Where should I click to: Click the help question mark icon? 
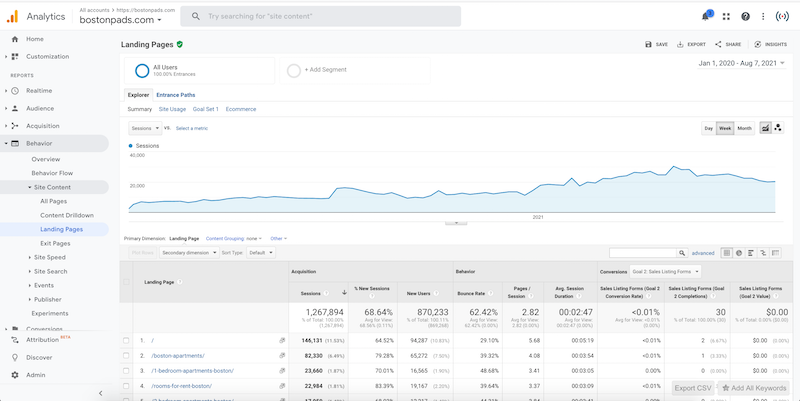click(745, 16)
